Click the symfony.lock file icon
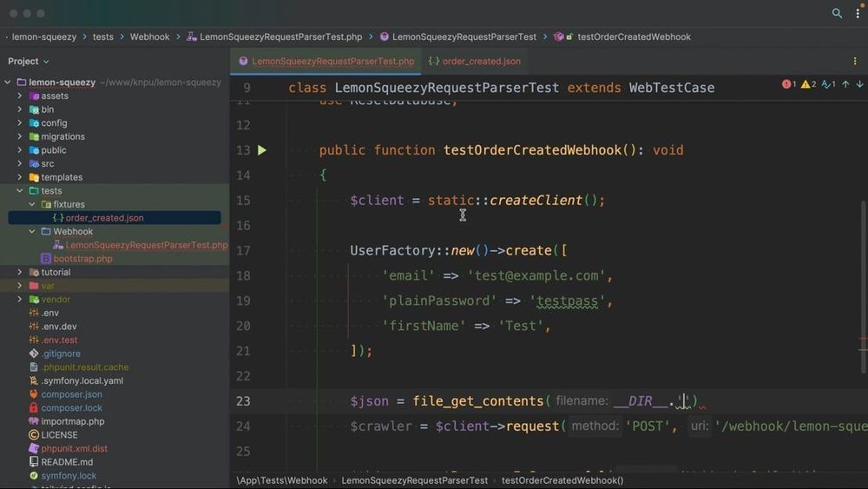The height and width of the screenshot is (489, 868). click(x=34, y=476)
